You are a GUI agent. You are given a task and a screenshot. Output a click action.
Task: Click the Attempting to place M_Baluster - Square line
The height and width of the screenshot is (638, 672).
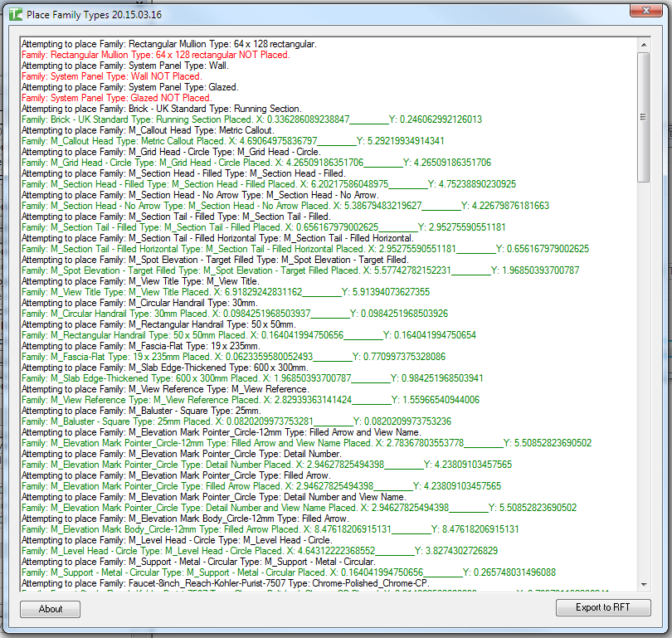coord(141,411)
